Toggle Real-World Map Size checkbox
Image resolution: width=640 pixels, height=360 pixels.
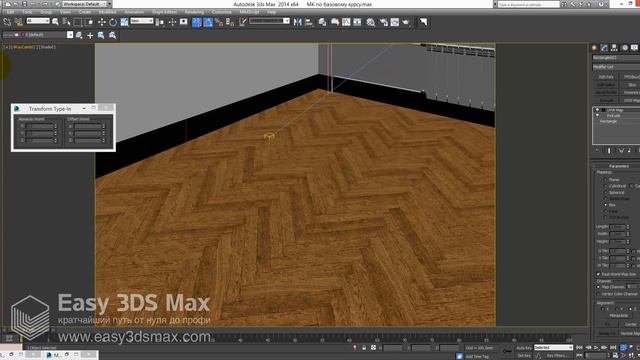598,274
